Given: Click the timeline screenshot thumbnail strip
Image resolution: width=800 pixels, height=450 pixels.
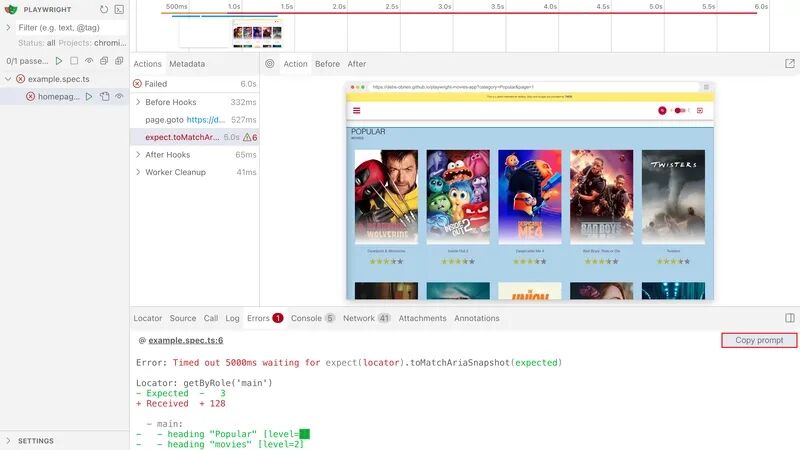Looking at the screenshot, I should click(x=257, y=33).
